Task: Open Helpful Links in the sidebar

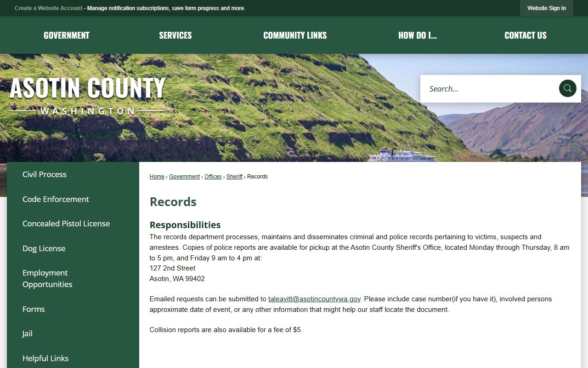Action: pos(45,358)
